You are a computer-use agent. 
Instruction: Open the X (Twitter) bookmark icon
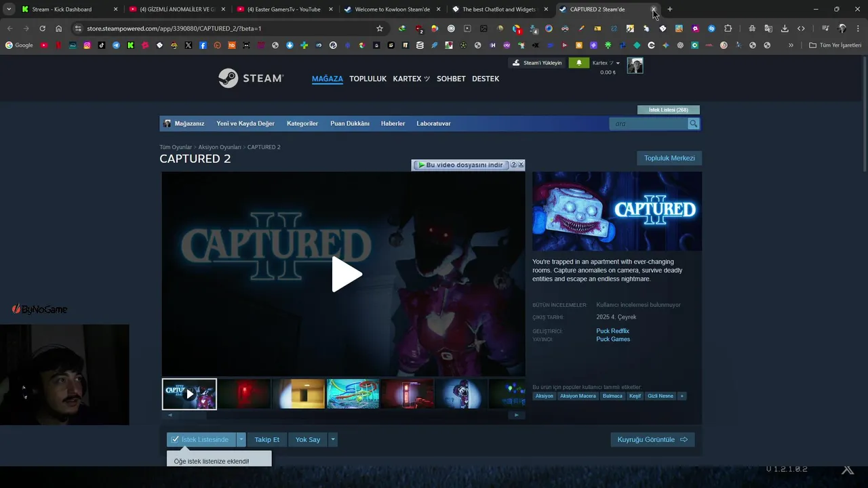[188, 45]
